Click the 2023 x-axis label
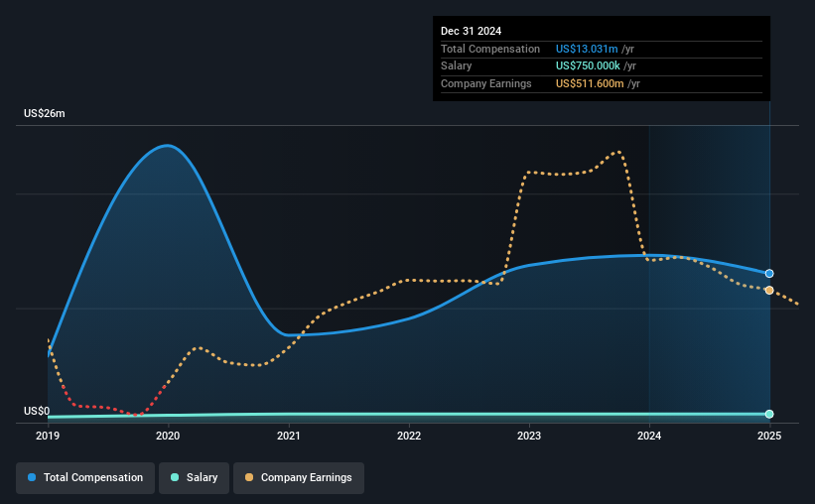Screen dimensions: 815x504 (529, 436)
